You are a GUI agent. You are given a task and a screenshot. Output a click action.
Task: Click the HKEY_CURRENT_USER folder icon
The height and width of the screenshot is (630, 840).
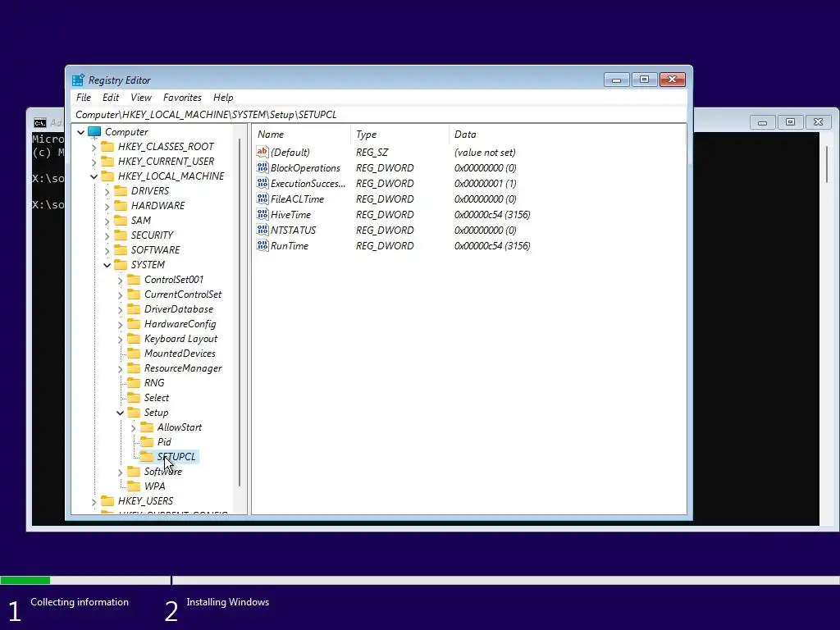click(107, 162)
